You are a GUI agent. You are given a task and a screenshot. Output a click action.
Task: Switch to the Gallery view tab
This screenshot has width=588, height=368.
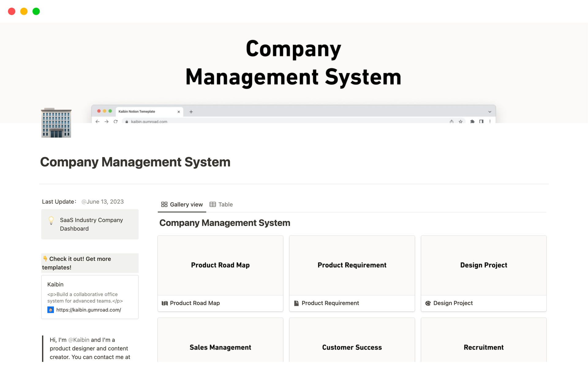pos(186,204)
